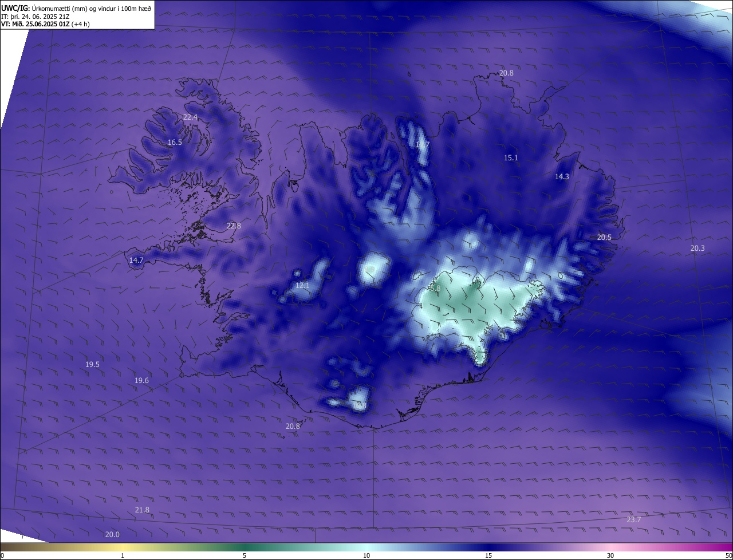Click the 14.3 value label
Viewport: 733px width, 560px height.
[x=562, y=176]
